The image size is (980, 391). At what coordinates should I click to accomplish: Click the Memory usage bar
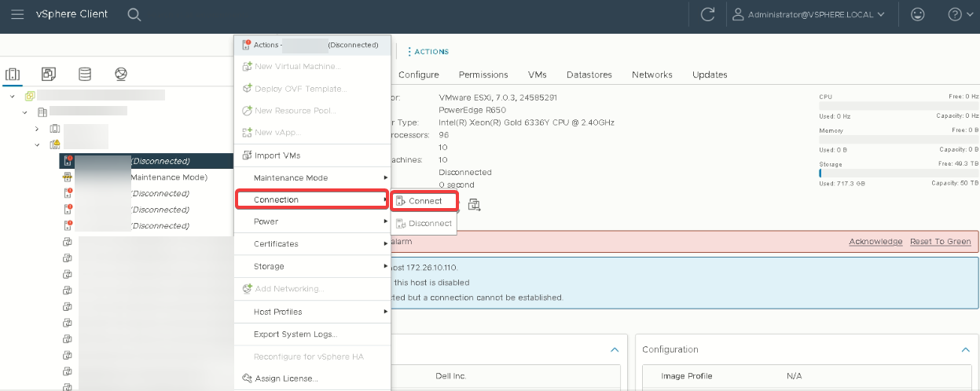click(898, 139)
